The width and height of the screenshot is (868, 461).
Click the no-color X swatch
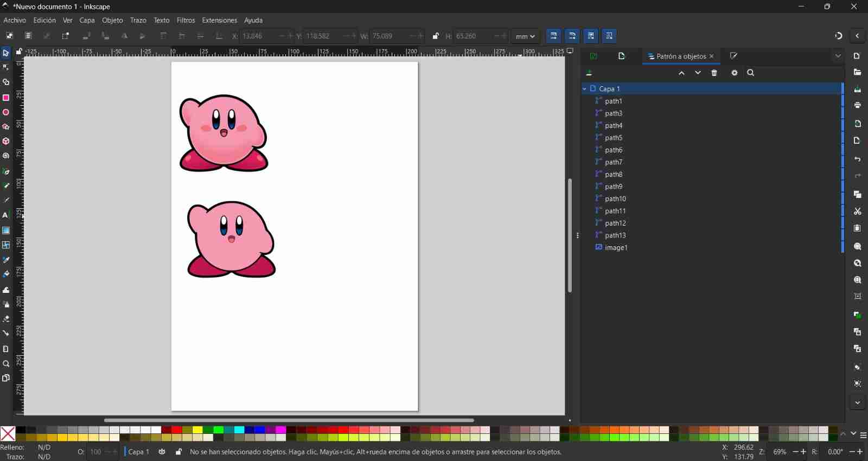(x=8, y=434)
